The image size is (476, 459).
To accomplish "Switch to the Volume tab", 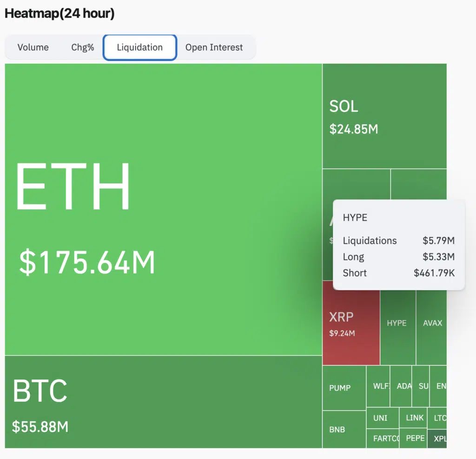I will (33, 47).
